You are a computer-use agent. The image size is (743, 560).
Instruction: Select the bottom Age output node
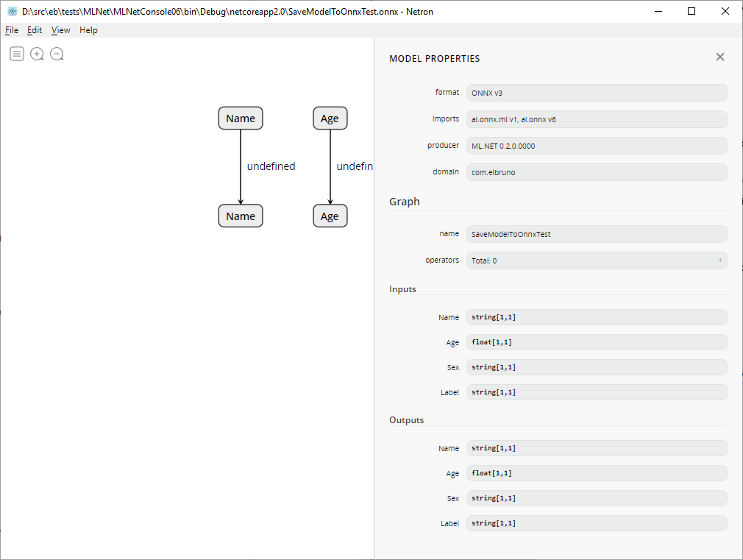[330, 216]
